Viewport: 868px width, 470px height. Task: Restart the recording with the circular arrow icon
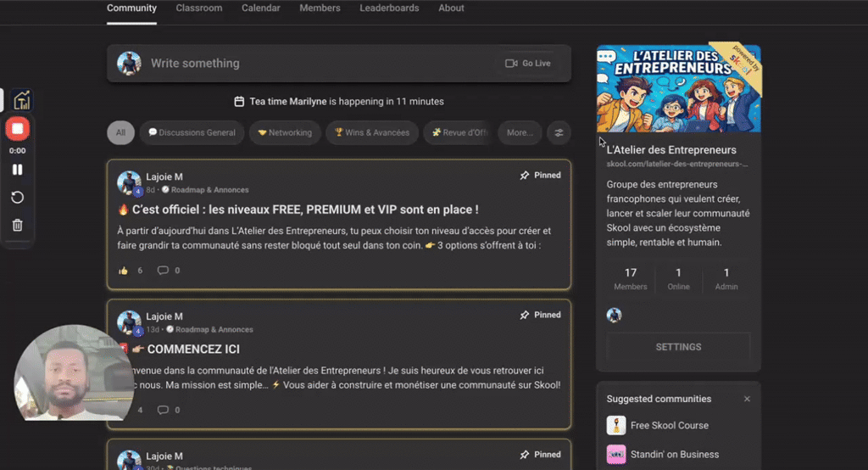[17, 198]
